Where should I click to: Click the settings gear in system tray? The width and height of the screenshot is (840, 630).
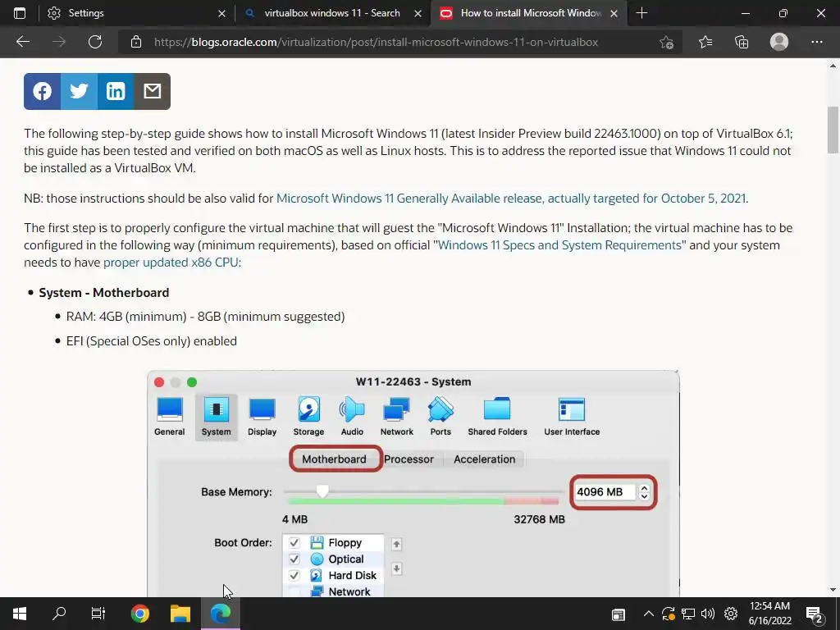pos(731,614)
